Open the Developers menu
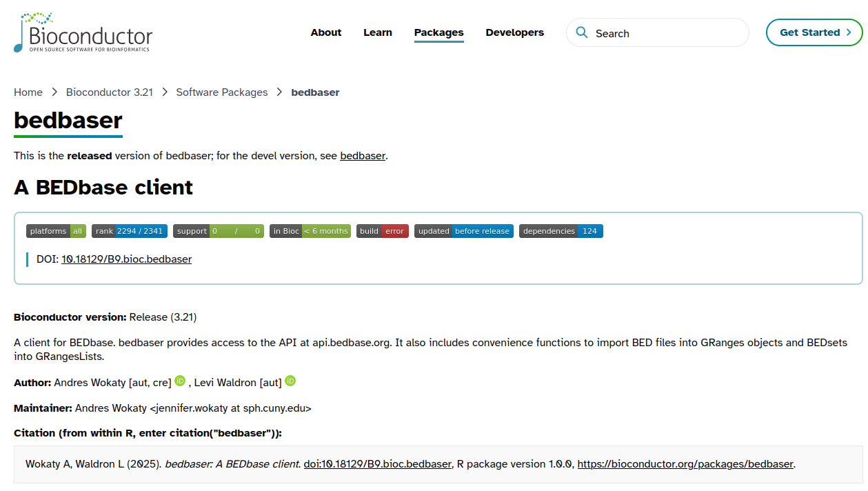This screenshot has height=491, width=868. [x=515, y=32]
